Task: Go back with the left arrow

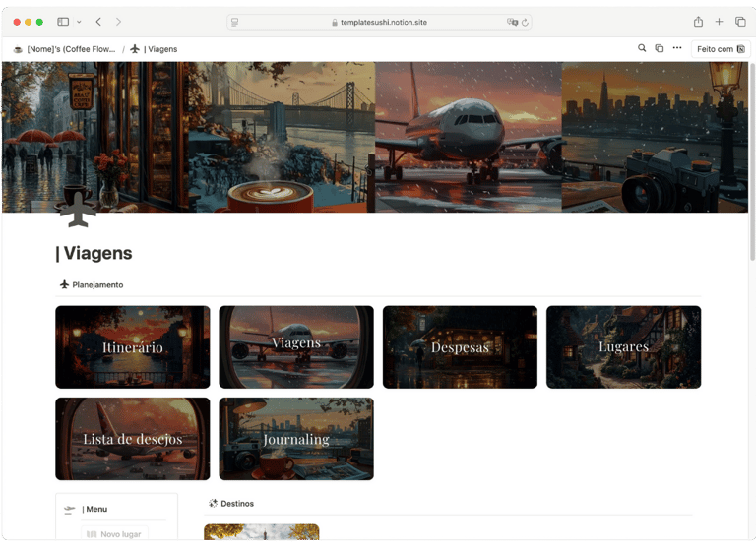Action: click(x=98, y=22)
